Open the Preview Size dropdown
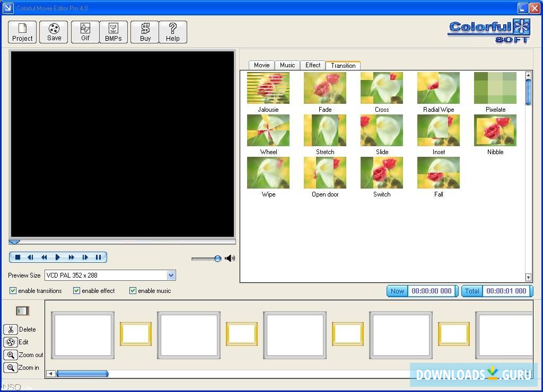Image resolution: width=543 pixels, height=392 pixels. point(170,275)
